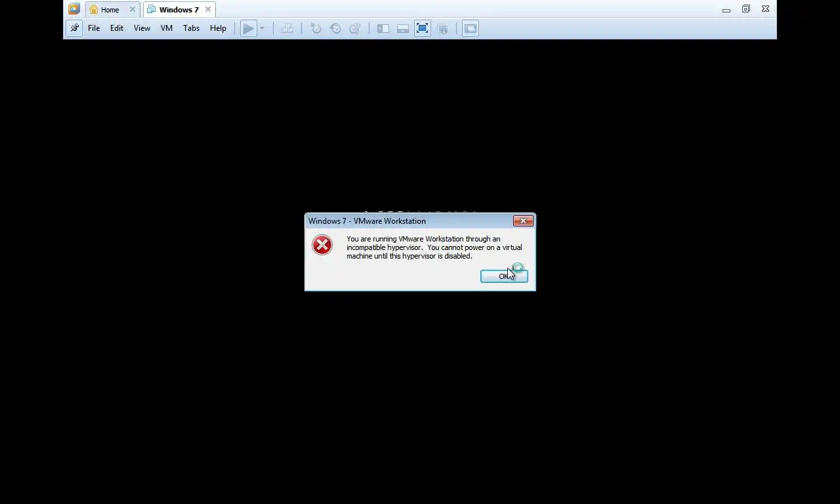
Task: Open the Tabs menu
Action: click(x=191, y=28)
